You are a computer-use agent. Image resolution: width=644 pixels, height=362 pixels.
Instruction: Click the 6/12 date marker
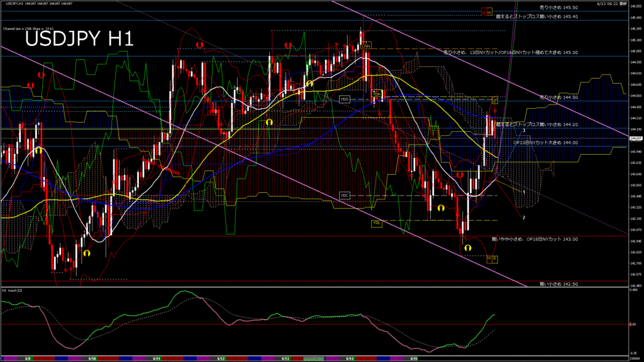[221, 359]
